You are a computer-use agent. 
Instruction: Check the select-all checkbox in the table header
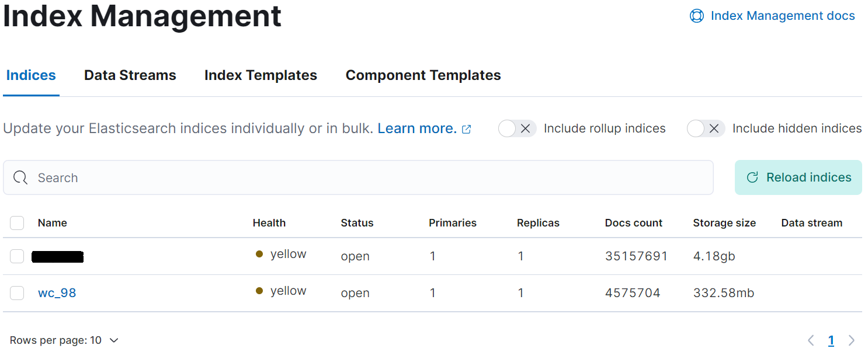[x=17, y=222]
